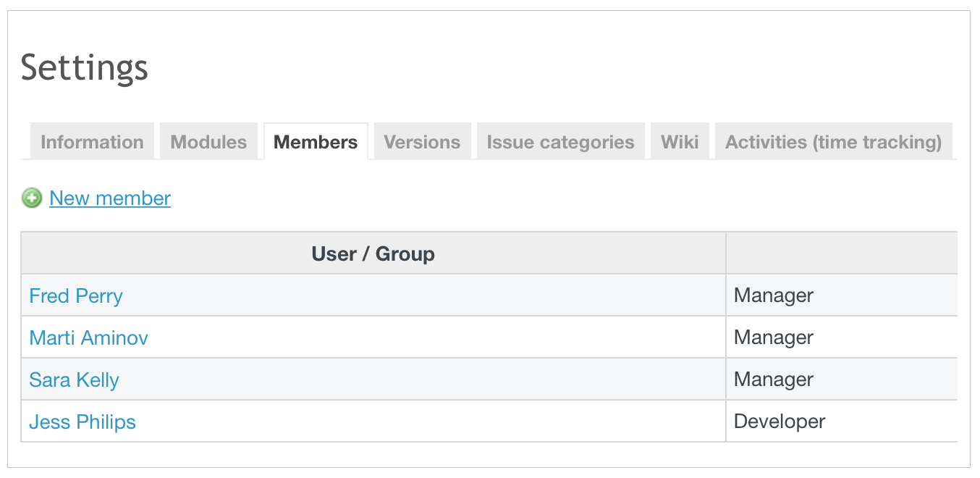The height and width of the screenshot is (478, 980).
Task: Click the Manager role in Fred Perry's row
Action: pyautogui.click(x=773, y=295)
